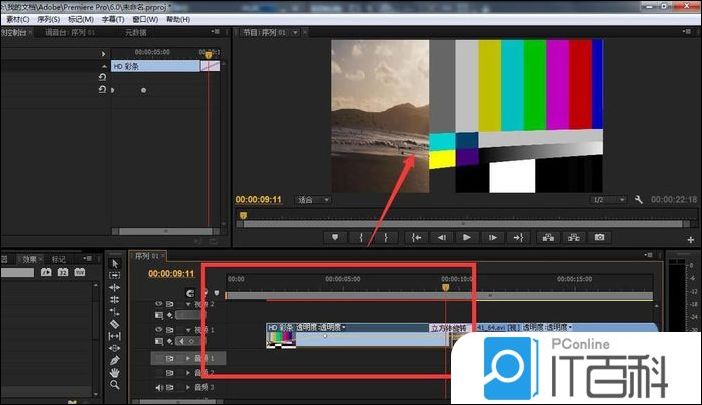The image size is (702, 405).
Task: Select the Selection arrow tool
Action: pyautogui.click(x=115, y=263)
